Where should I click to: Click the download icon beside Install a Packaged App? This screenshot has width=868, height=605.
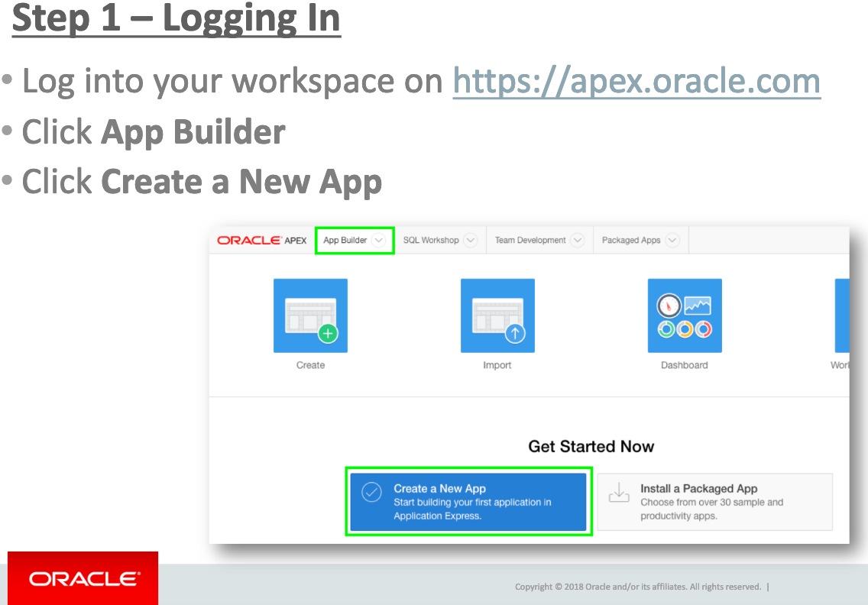coord(620,493)
